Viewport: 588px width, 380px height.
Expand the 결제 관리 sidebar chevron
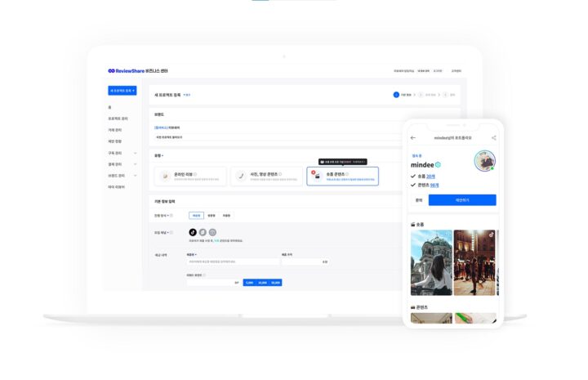click(x=136, y=164)
